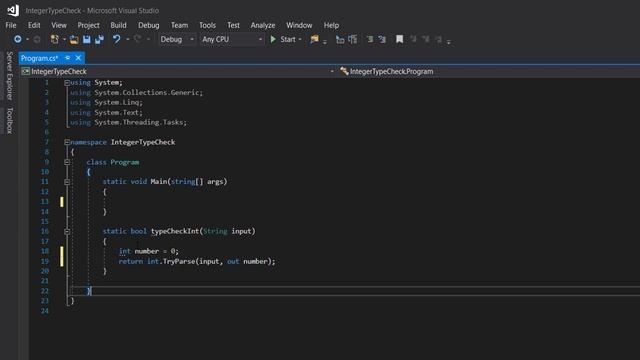Open the View menu
Viewport: 640px width, 360px height.
(x=59, y=25)
